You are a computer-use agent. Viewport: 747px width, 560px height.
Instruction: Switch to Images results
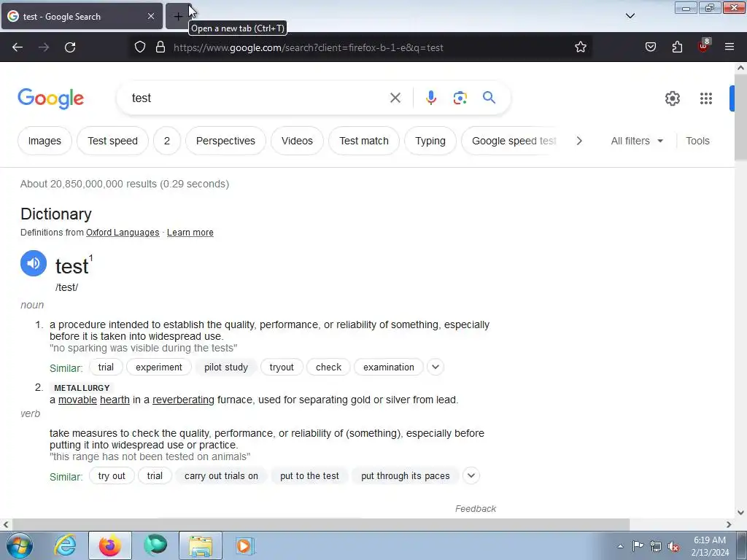pyautogui.click(x=44, y=141)
